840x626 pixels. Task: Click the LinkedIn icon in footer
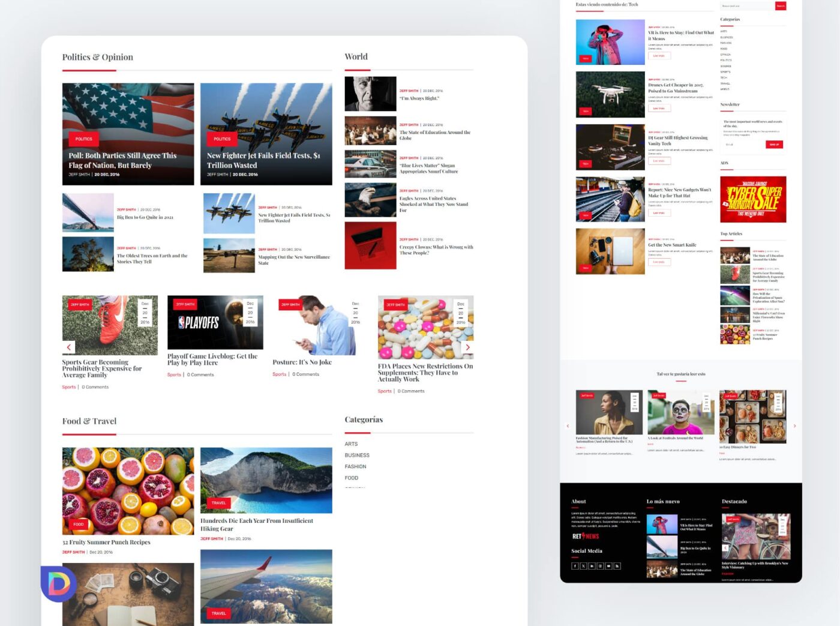coord(592,566)
